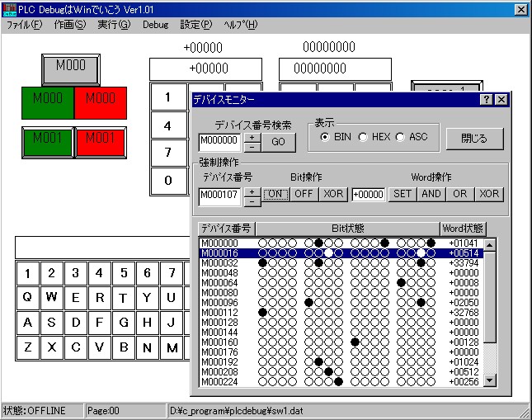Viewport: 532px width, 420px height.
Task: Decrease forced-operation device number with minus stepper
Action: tap(252, 200)
